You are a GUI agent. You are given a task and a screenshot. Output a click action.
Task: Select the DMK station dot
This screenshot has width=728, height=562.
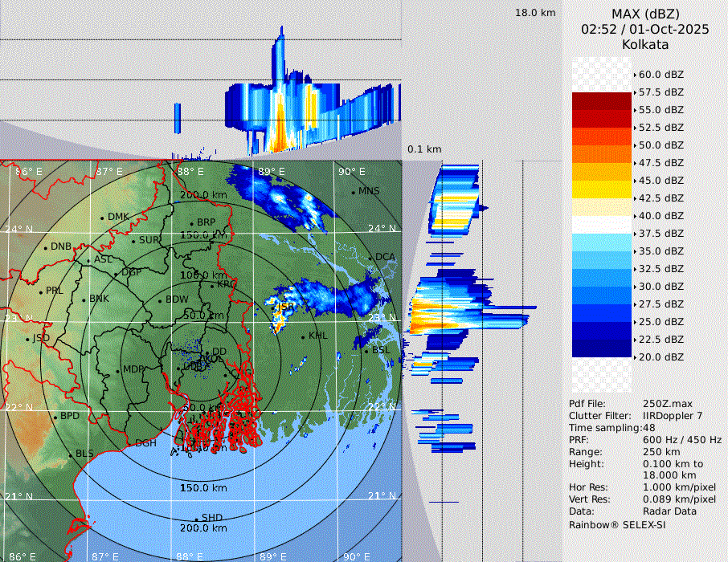(x=103, y=218)
